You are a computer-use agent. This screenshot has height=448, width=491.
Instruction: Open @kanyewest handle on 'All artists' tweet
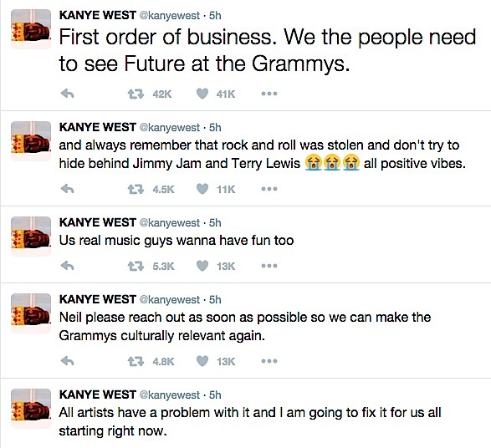point(169,395)
